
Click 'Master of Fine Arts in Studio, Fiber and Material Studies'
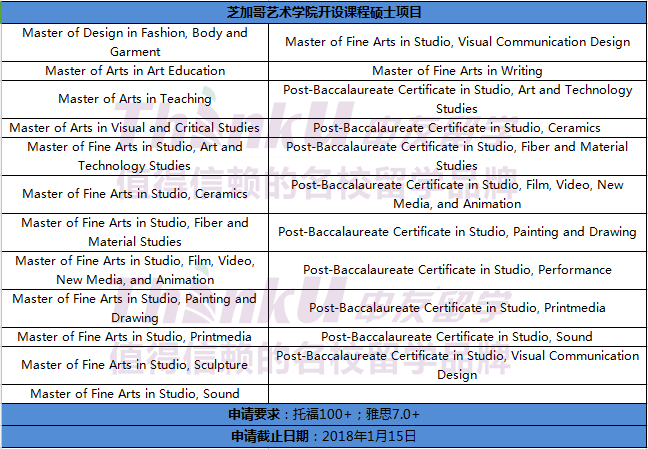tap(135, 232)
